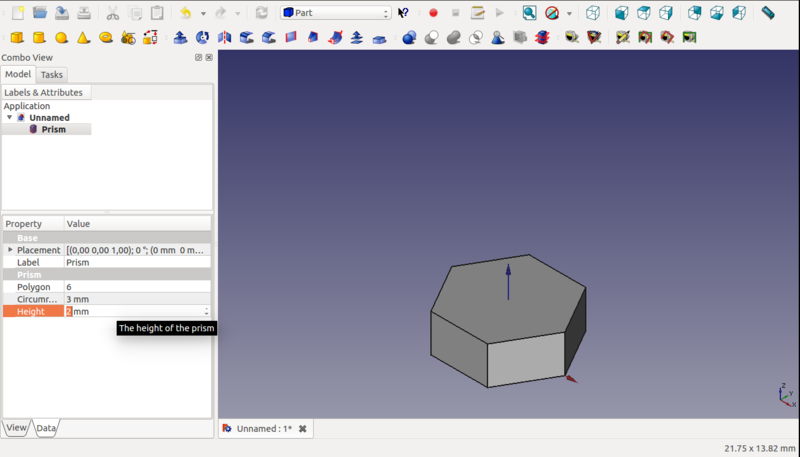Expand the Placement property row

coord(10,250)
